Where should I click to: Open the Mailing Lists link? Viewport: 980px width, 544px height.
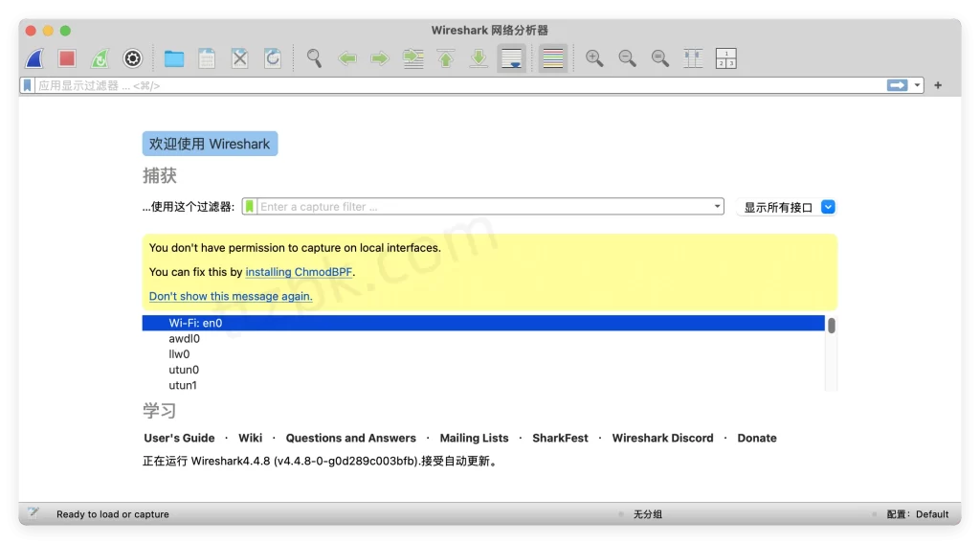[475, 439]
